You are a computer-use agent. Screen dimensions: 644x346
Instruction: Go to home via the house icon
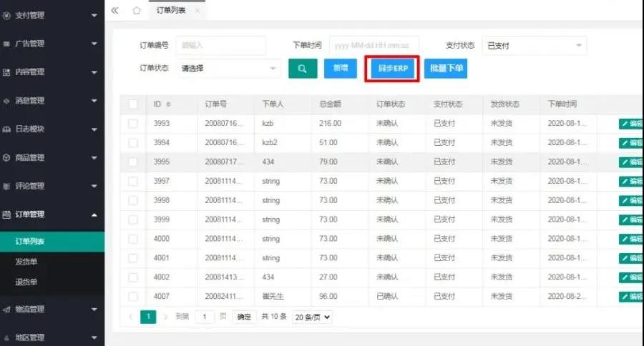(137, 10)
